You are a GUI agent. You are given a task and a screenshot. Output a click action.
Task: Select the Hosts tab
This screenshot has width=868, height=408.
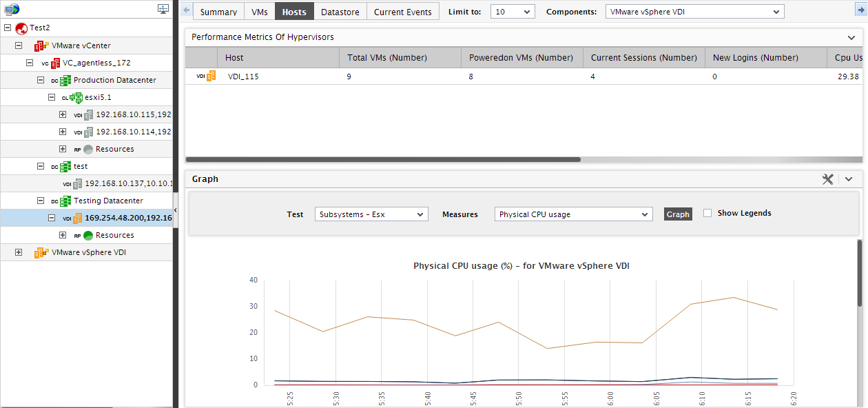click(x=294, y=12)
